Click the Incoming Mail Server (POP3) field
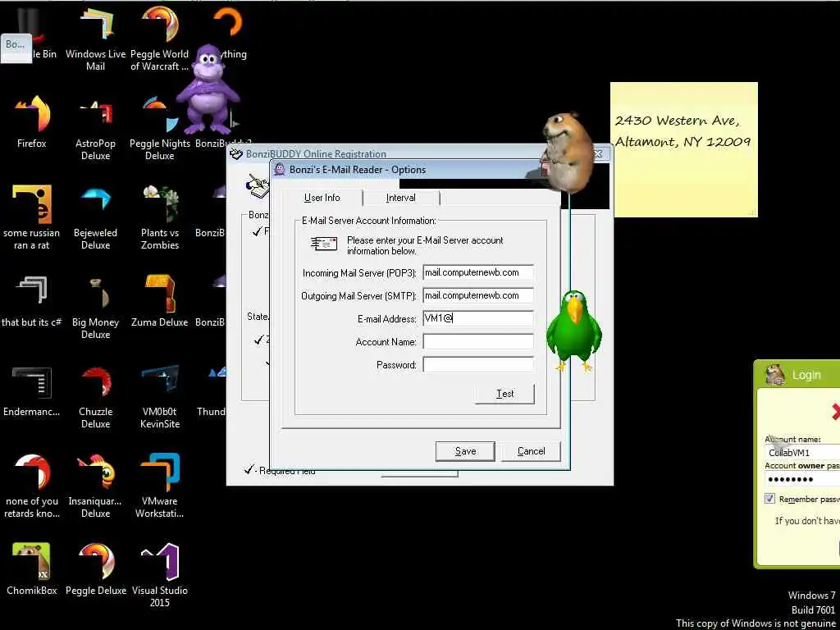 (478, 272)
